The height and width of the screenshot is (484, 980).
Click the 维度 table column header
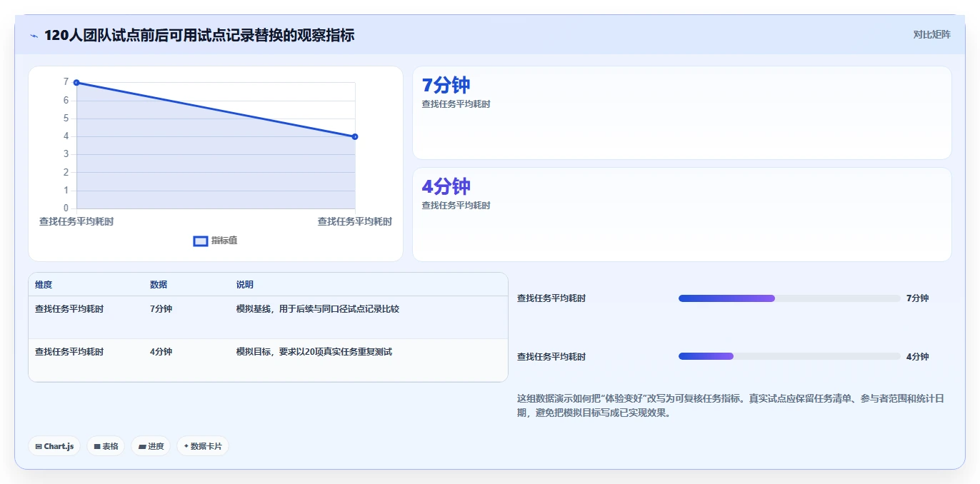click(44, 285)
